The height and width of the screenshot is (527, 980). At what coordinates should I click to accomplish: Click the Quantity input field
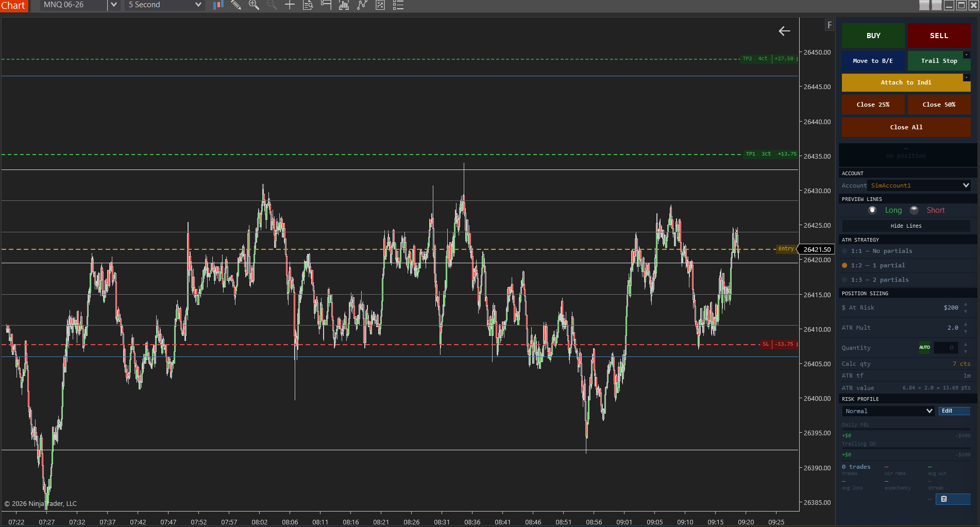946,348
